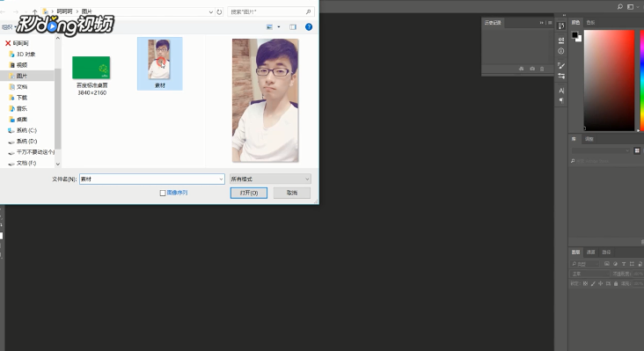The height and width of the screenshot is (351, 644).
Task: Filter layers by pixel layer icon
Action: coord(607,264)
